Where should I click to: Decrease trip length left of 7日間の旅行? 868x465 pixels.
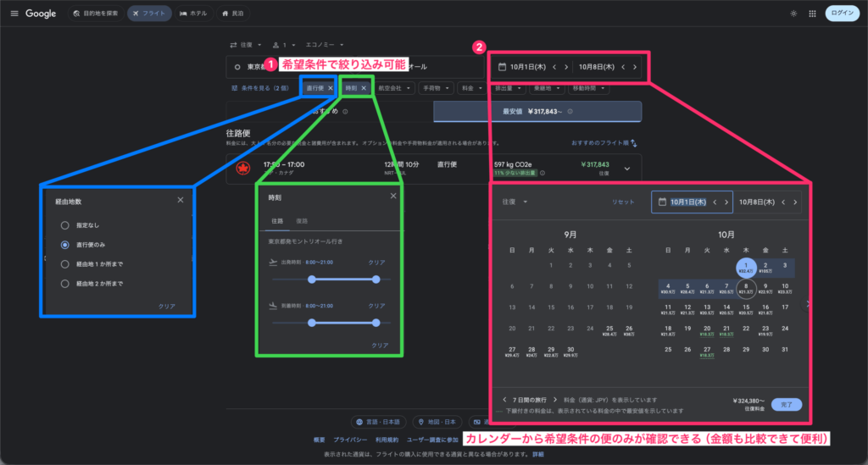point(504,399)
